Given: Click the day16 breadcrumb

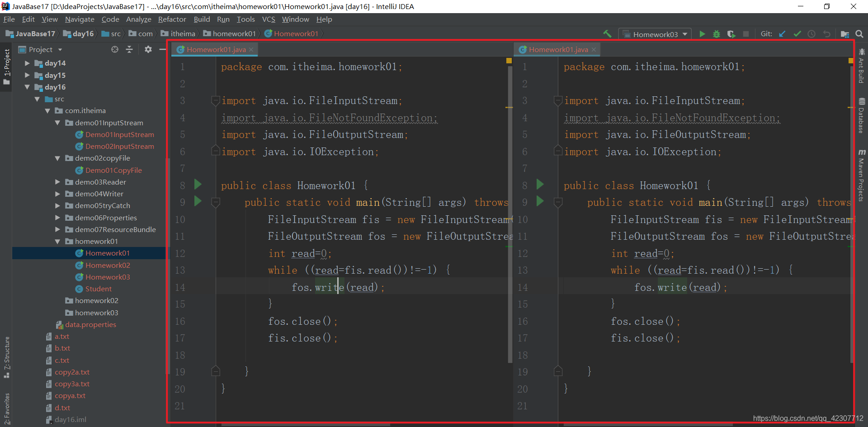Looking at the screenshot, I should pyautogui.click(x=78, y=34).
